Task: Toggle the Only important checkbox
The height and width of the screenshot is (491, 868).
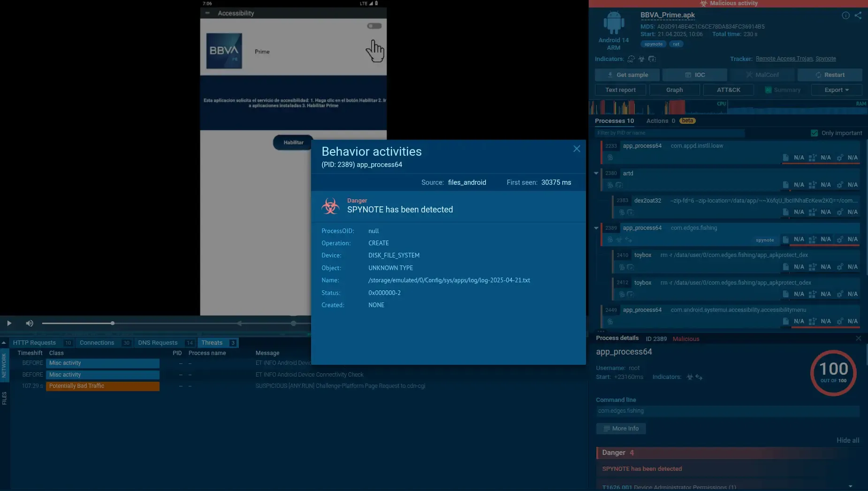Action: (x=815, y=133)
